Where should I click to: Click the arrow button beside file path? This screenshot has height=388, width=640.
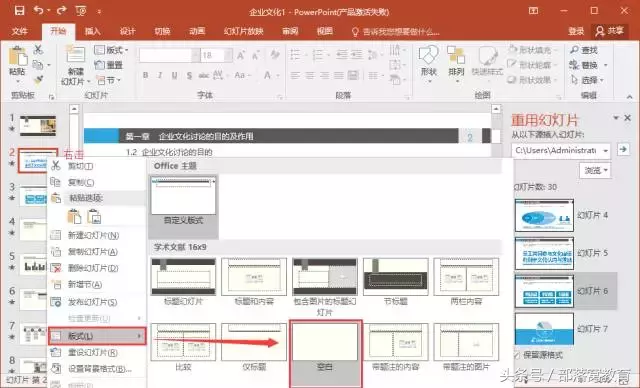pyautogui.click(x=623, y=150)
